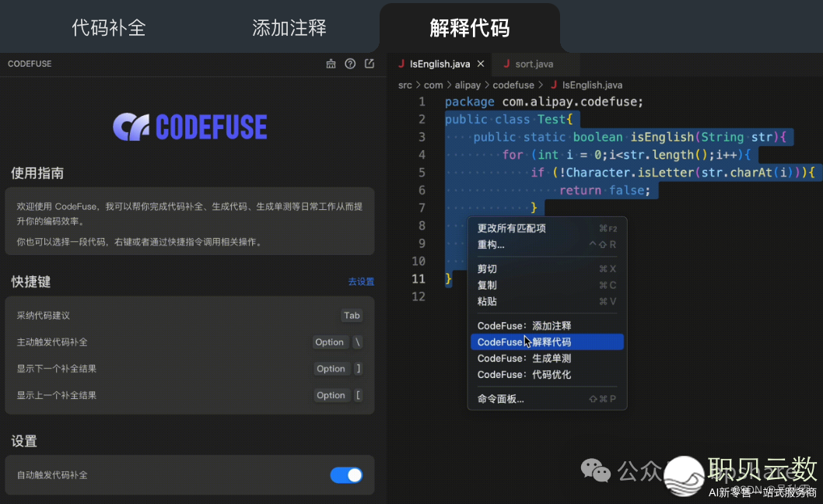Expand the 'alipay' breadcrumb segment

coord(468,85)
